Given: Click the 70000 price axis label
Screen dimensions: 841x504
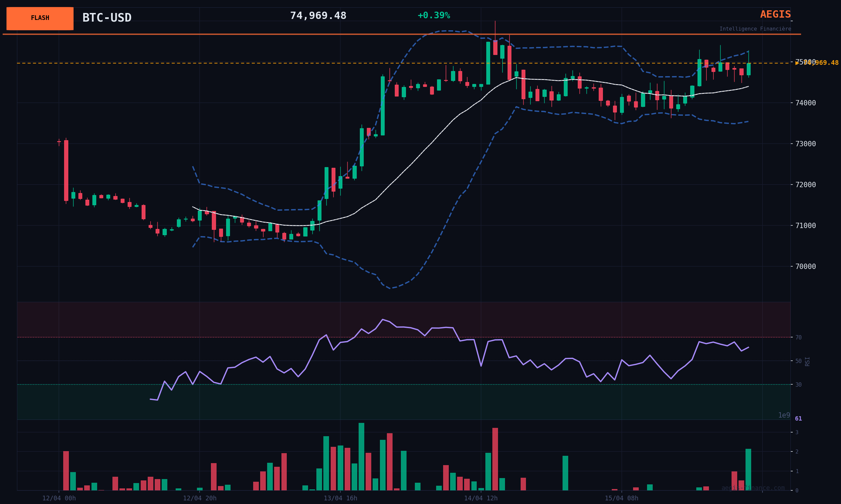Looking at the screenshot, I should [x=805, y=267].
